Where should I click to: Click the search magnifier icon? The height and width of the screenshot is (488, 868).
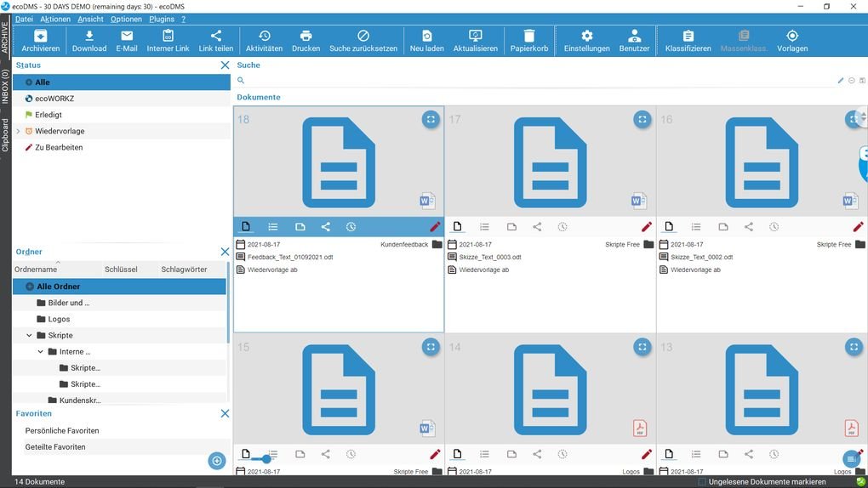pyautogui.click(x=241, y=80)
